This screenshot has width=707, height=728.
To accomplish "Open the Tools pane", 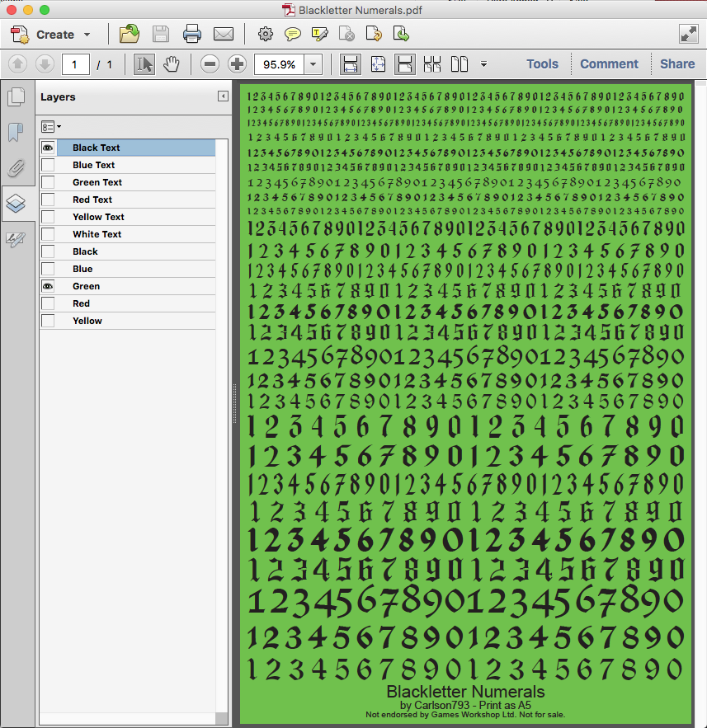I will click(542, 64).
